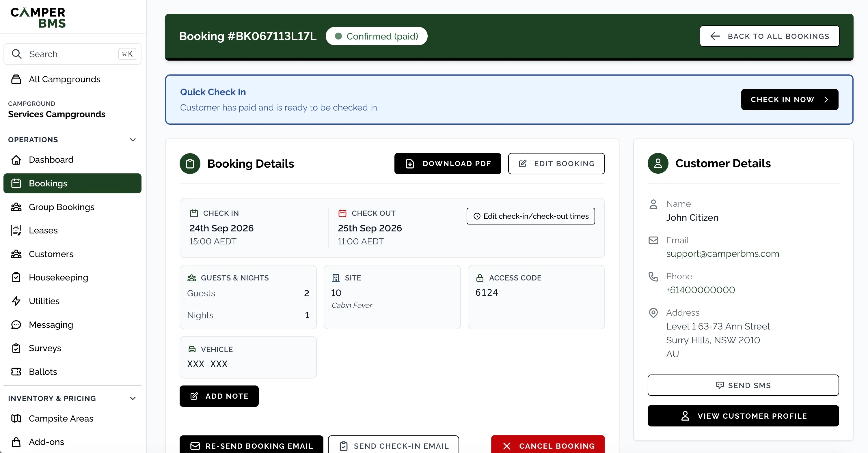This screenshot has width=868, height=453.
Task: Click the Ballots ticket icon
Action: (16, 372)
